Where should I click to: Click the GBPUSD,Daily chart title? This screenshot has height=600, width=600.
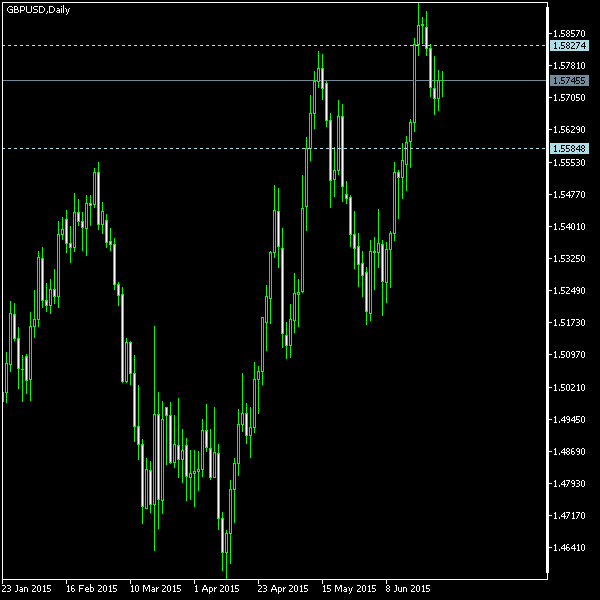[38, 10]
